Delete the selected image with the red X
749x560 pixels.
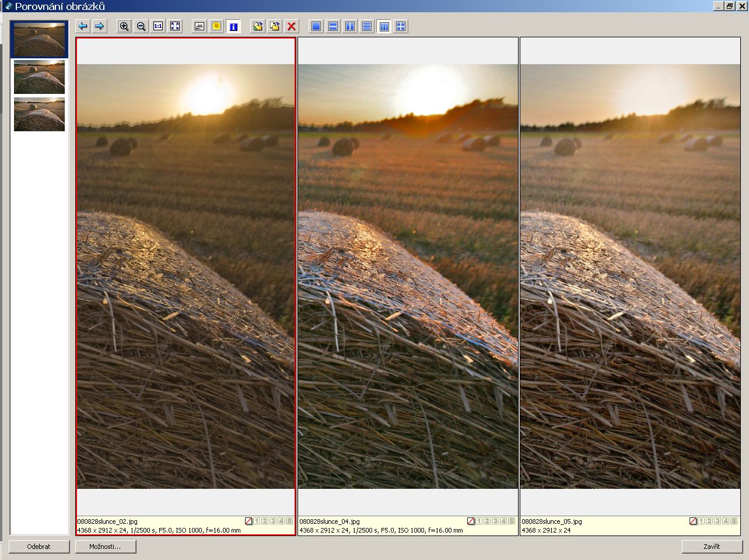tap(292, 26)
